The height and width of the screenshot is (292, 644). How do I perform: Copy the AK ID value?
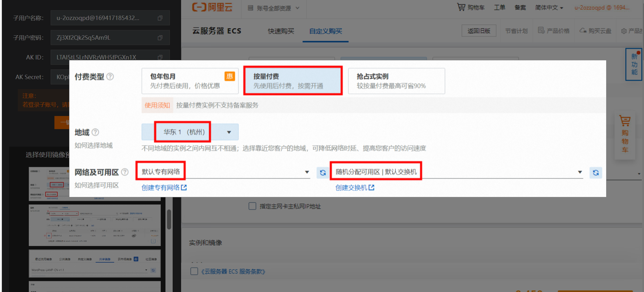160,57
